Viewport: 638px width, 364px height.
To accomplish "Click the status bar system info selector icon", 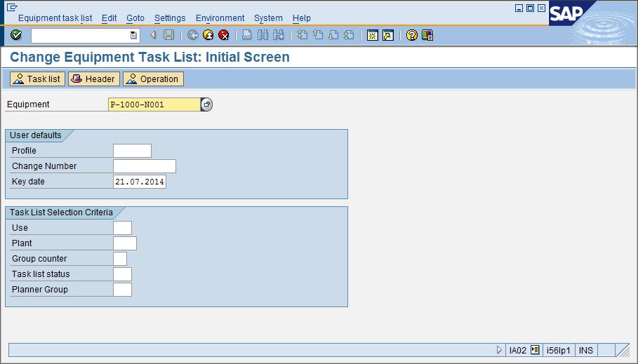I will click(535, 350).
